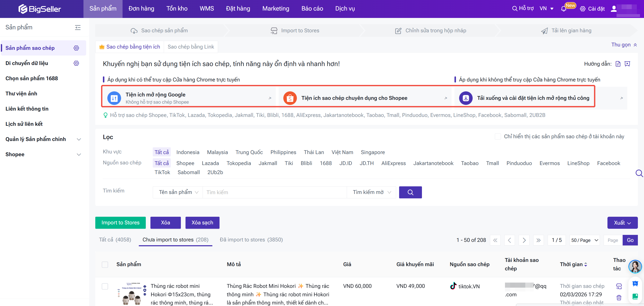Open the Đơn hàng top menu
Image resolution: width=644 pixels, height=306 pixels.
141,9
